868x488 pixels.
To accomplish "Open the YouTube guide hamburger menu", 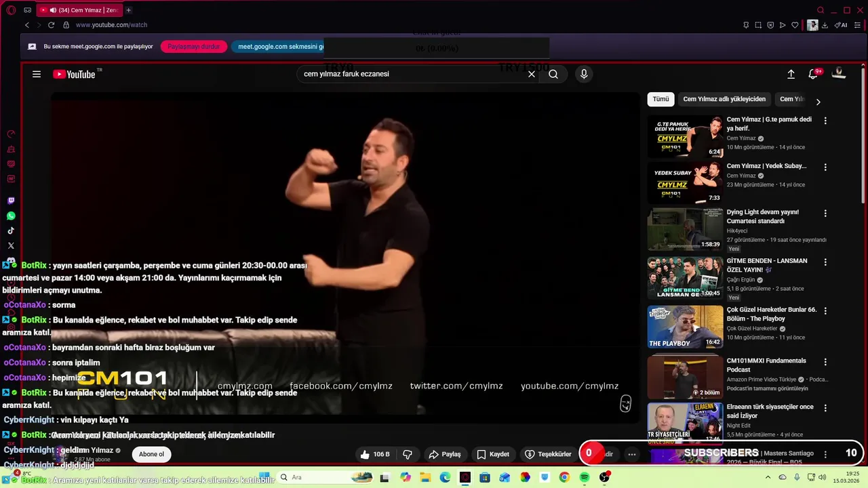I will click(37, 75).
